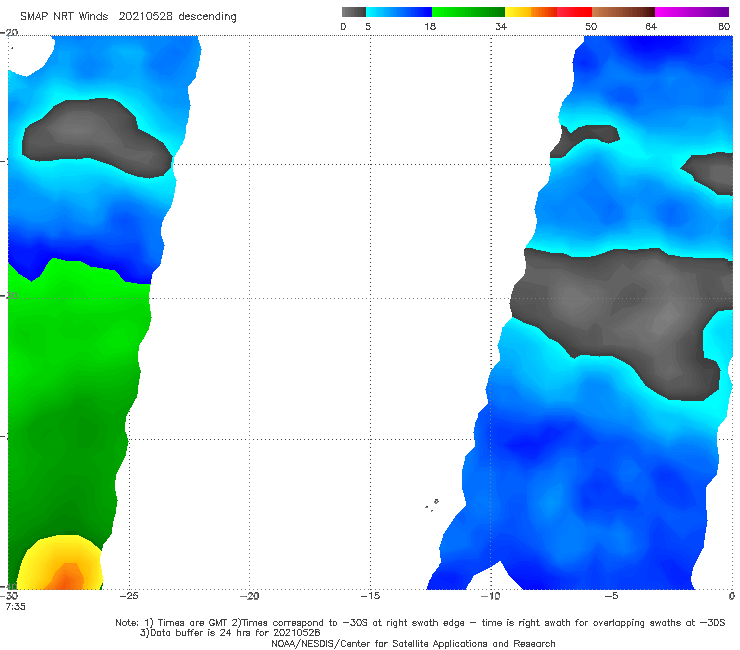740x650 pixels.
Task: Click the brown 50–64 colorbar segment
Action: click(x=623, y=12)
